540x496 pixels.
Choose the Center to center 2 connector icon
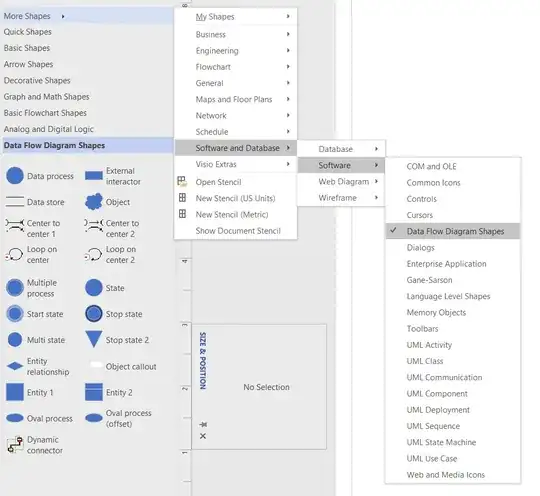pyautogui.click(x=94, y=225)
